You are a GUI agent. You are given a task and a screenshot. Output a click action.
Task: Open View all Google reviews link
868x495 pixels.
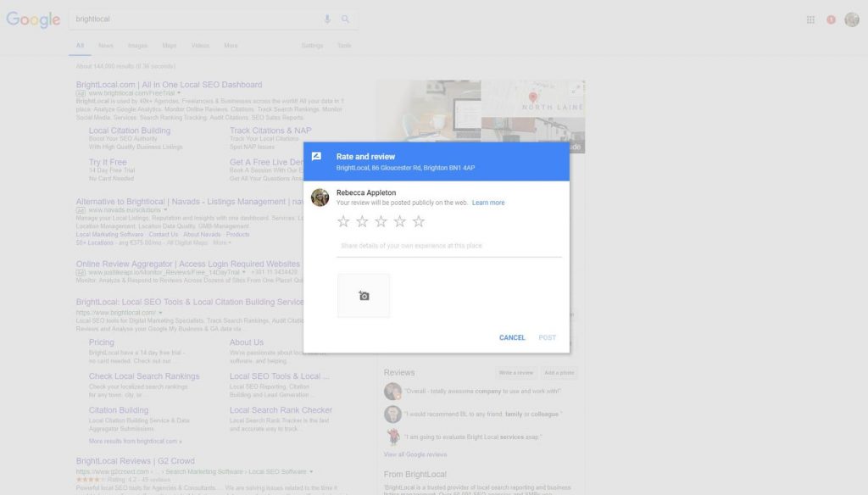tap(415, 454)
